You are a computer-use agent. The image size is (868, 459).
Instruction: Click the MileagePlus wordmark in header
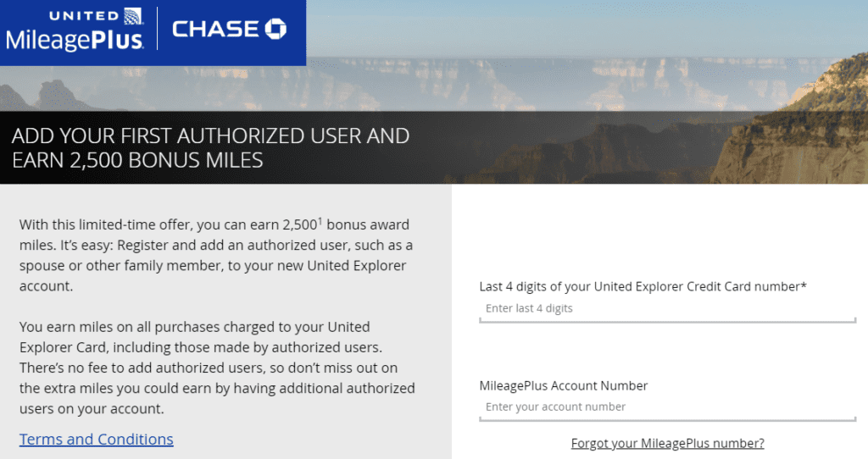click(x=75, y=39)
